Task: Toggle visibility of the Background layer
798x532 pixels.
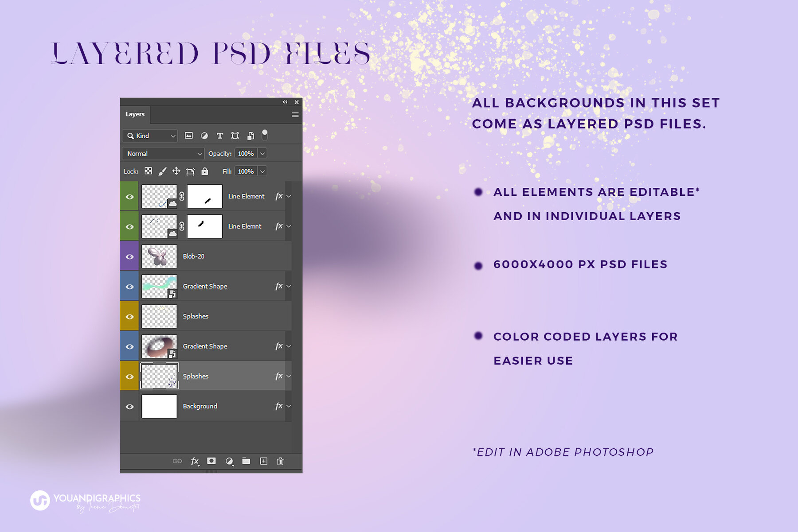Action: click(x=129, y=407)
